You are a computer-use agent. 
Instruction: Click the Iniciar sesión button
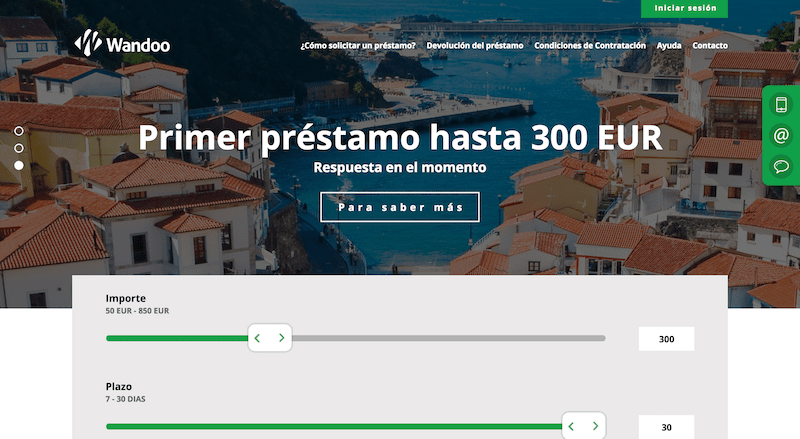pos(684,8)
